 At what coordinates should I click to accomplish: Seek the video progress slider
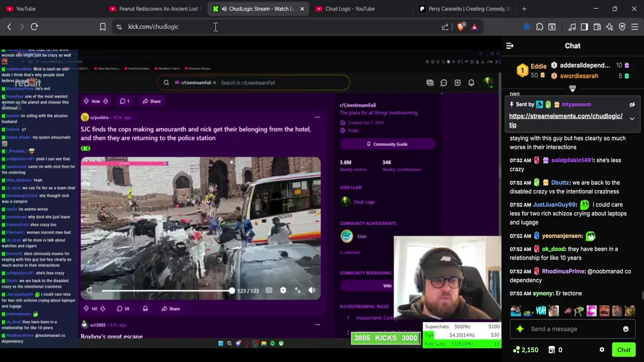tap(167, 290)
